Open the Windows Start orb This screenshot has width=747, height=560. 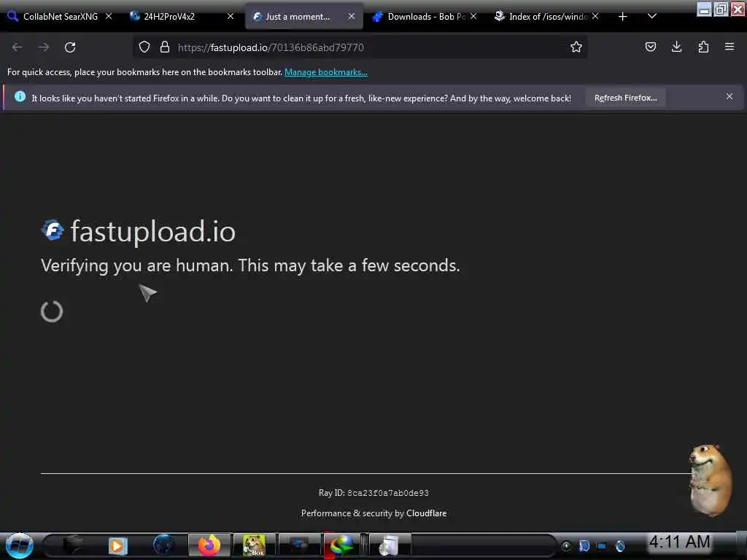(x=20, y=545)
